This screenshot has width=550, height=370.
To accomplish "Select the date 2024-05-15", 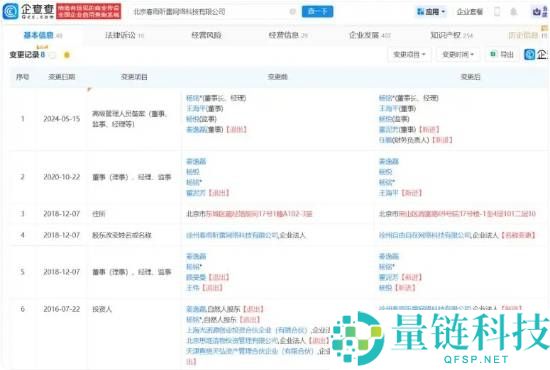I will pyautogui.click(x=62, y=119).
